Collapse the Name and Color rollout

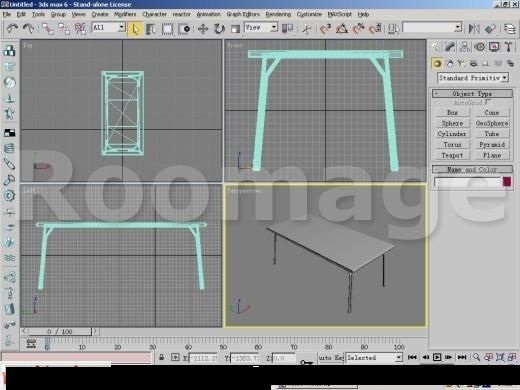point(472,169)
